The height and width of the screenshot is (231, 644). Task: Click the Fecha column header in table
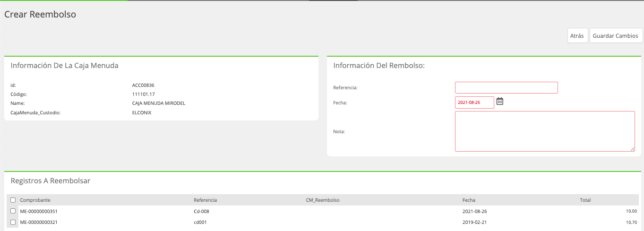[469, 200]
